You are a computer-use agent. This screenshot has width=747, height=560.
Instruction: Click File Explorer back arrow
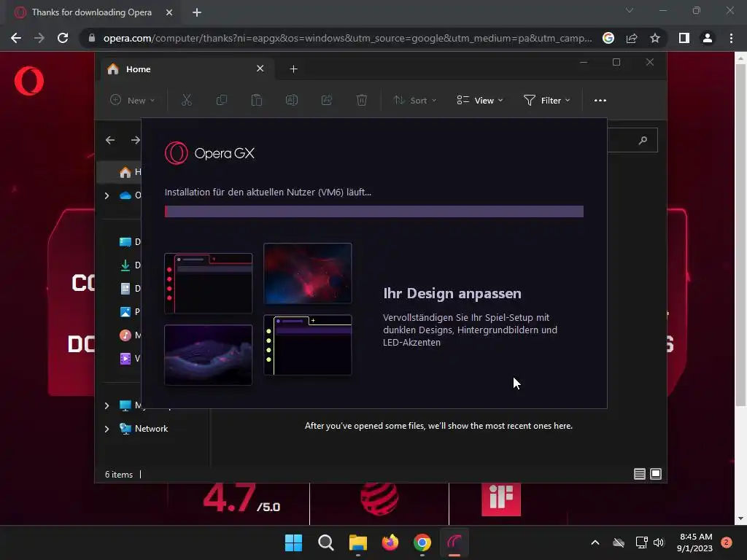pyautogui.click(x=110, y=140)
